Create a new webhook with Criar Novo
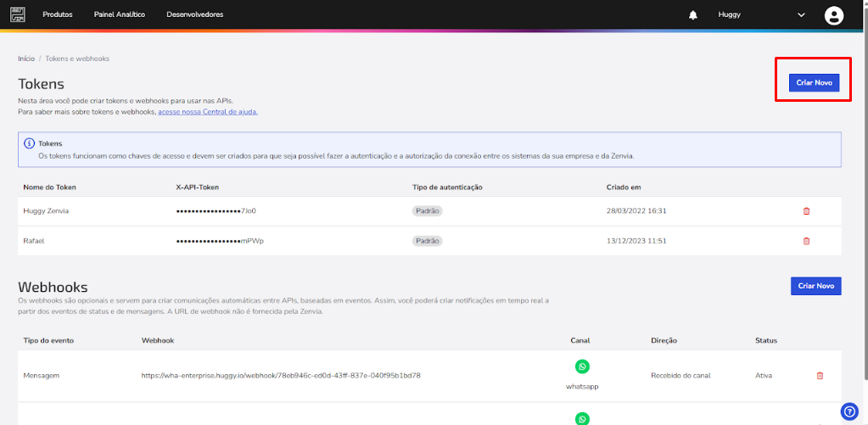The image size is (868, 425). tap(816, 286)
